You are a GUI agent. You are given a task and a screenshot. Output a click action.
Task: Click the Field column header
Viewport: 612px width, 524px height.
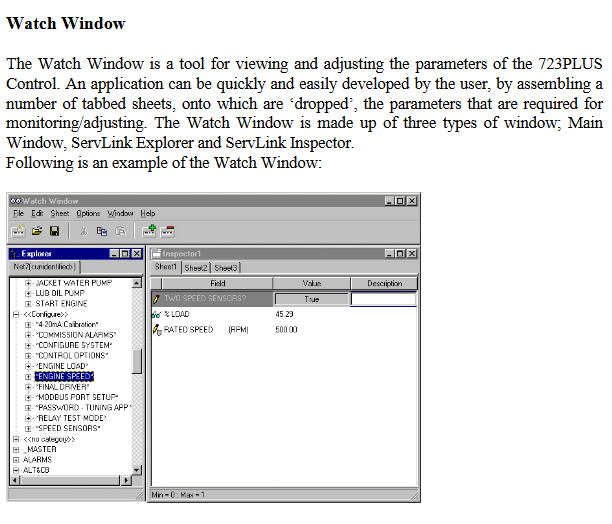pyautogui.click(x=217, y=284)
